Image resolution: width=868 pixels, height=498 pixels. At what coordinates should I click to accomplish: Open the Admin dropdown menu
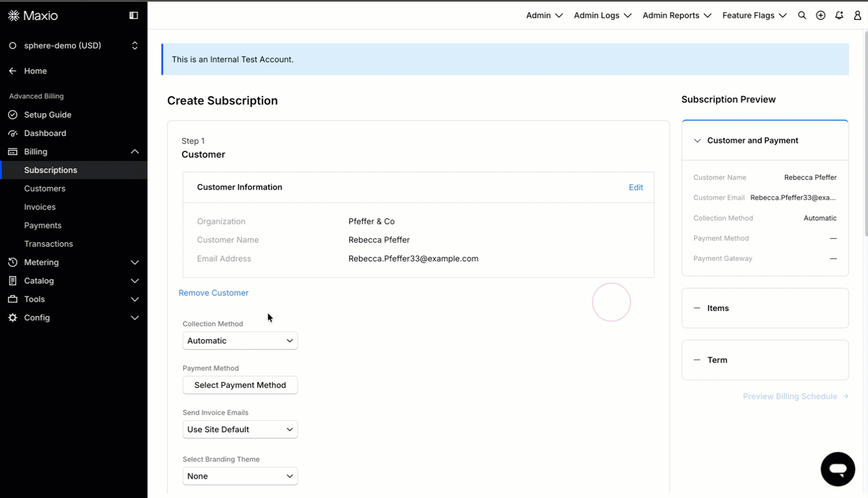[x=544, y=16]
